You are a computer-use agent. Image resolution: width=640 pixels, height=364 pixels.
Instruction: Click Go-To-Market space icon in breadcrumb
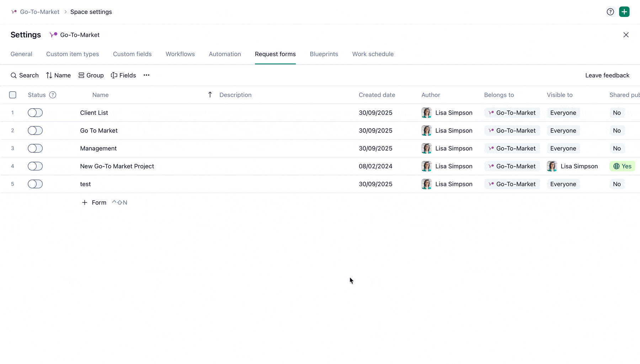14,12
